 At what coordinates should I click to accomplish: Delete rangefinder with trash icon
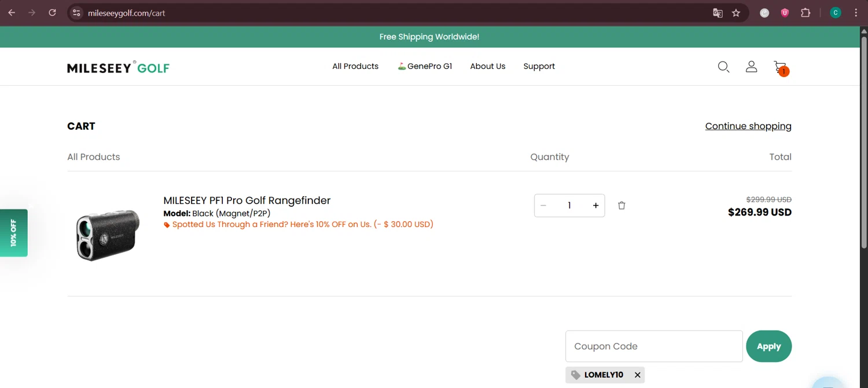(x=621, y=206)
